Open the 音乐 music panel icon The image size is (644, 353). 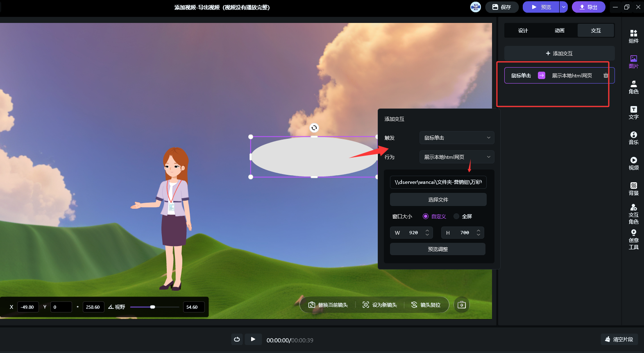click(633, 138)
